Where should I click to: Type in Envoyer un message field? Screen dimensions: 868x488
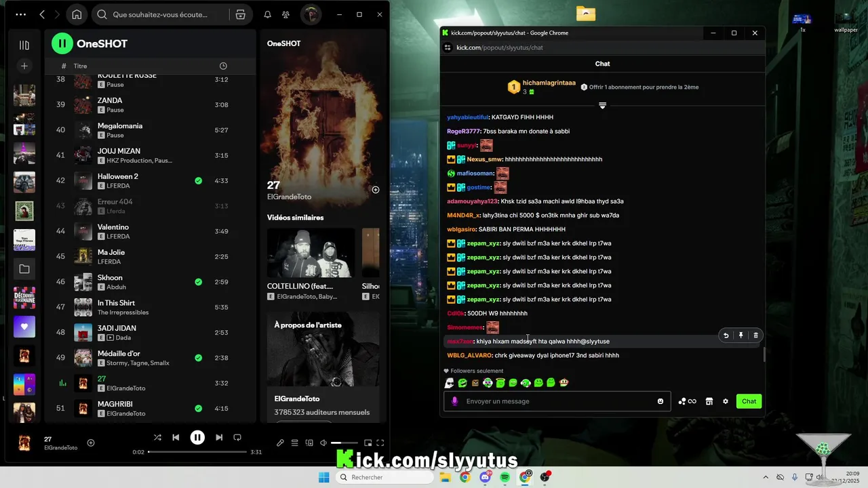pos(557,401)
